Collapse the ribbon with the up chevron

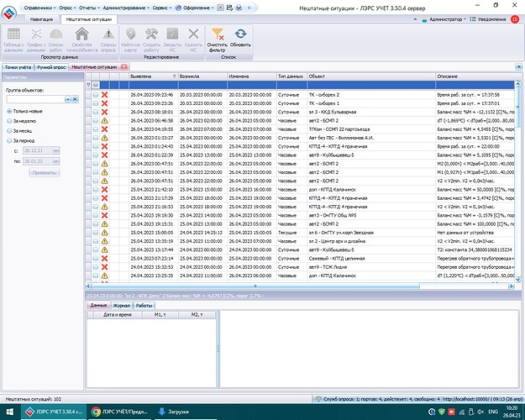click(x=415, y=19)
